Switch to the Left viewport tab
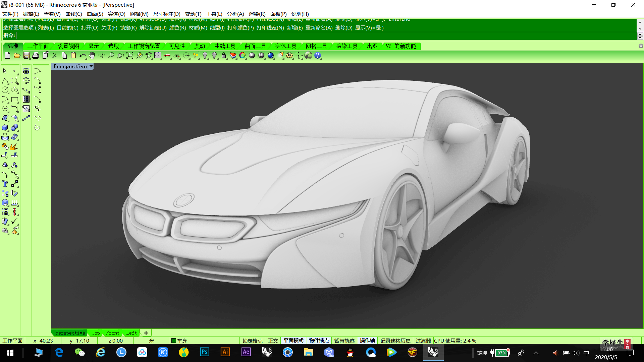644x362 pixels. click(131, 333)
